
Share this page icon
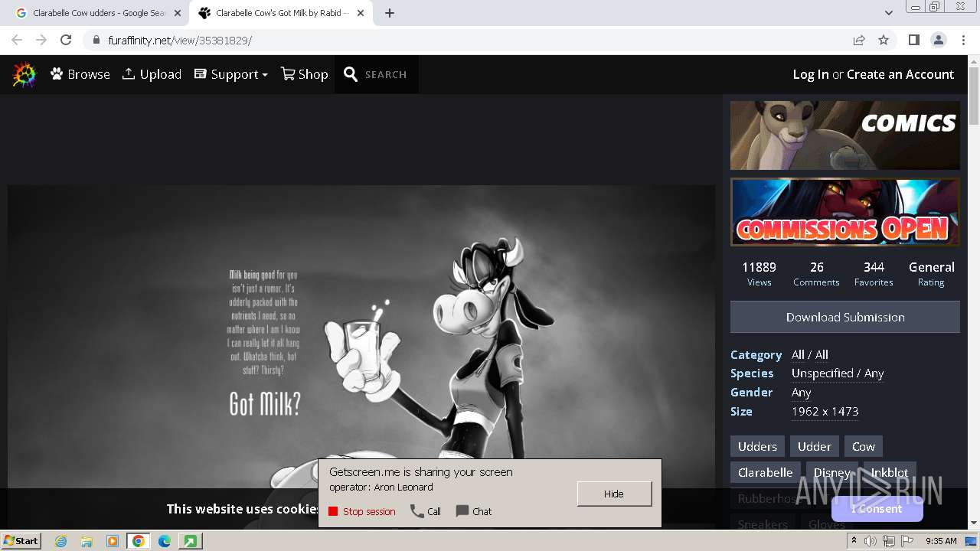pos(859,40)
